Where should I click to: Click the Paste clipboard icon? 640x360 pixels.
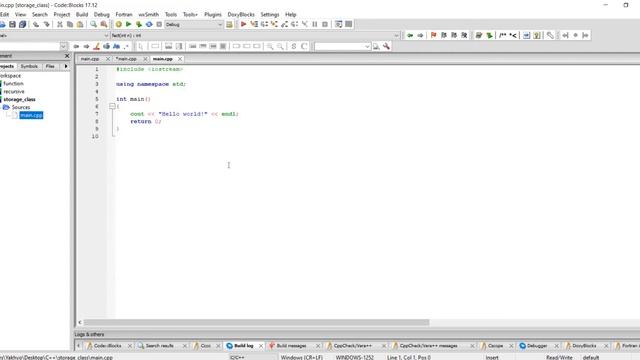(x=80, y=24)
